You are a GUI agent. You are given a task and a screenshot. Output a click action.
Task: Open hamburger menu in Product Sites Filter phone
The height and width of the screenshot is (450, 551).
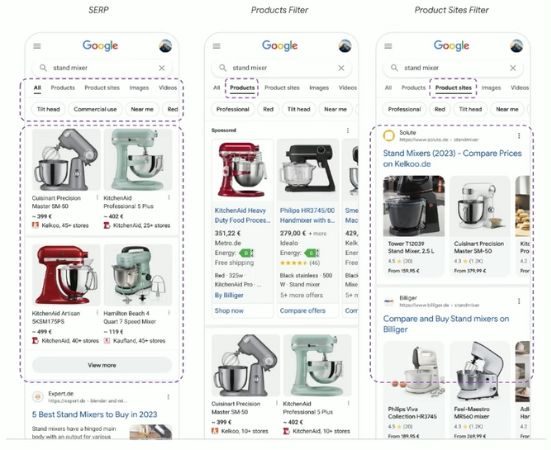pyautogui.click(x=388, y=46)
